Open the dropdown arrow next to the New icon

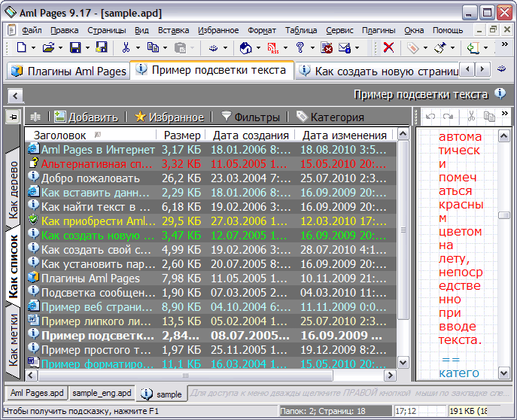click(33, 48)
